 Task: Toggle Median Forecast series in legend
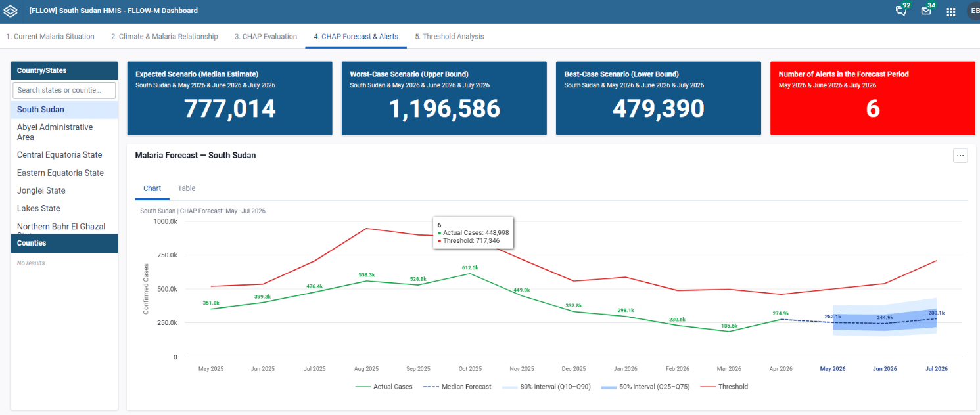click(x=457, y=387)
